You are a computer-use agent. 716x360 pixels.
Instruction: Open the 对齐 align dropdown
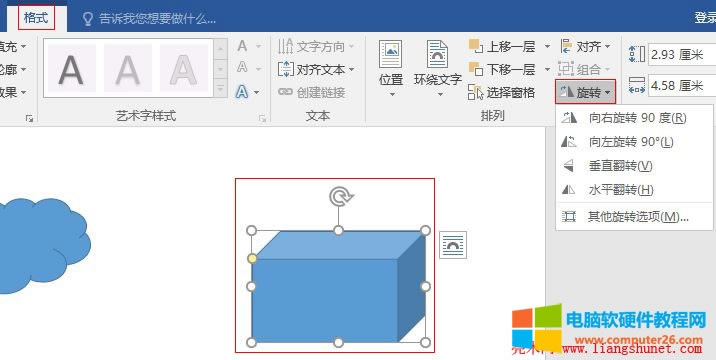[585, 46]
